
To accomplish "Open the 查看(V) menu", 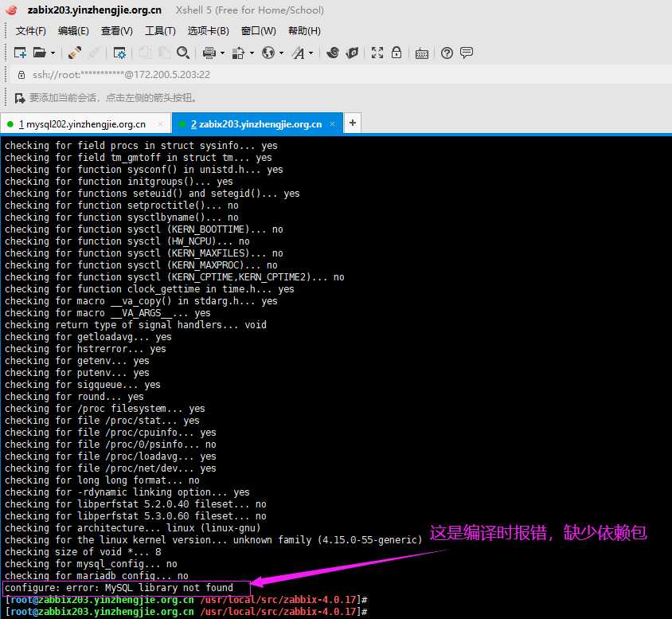I will (116, 31).
